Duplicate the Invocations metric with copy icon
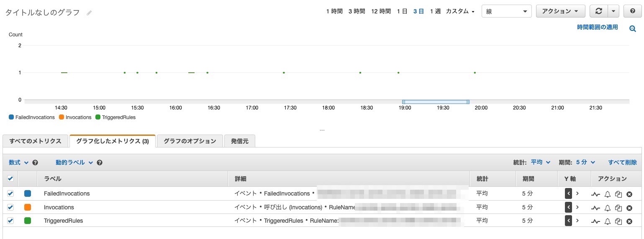The width and height of the screenshot is (644, 239). tap(618, 208)
